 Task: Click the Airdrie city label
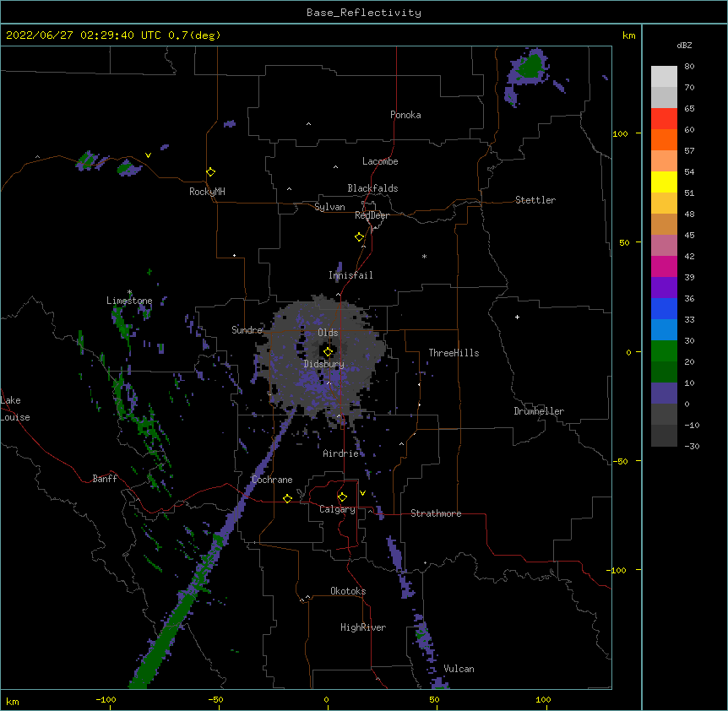pyautogui.click(x=340, y=453)
